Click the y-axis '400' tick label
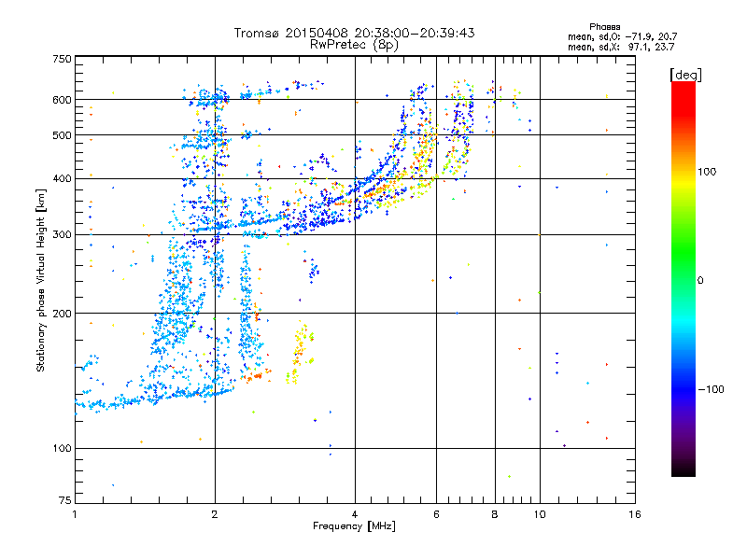 pyautogui.click(x=62, y=179)
